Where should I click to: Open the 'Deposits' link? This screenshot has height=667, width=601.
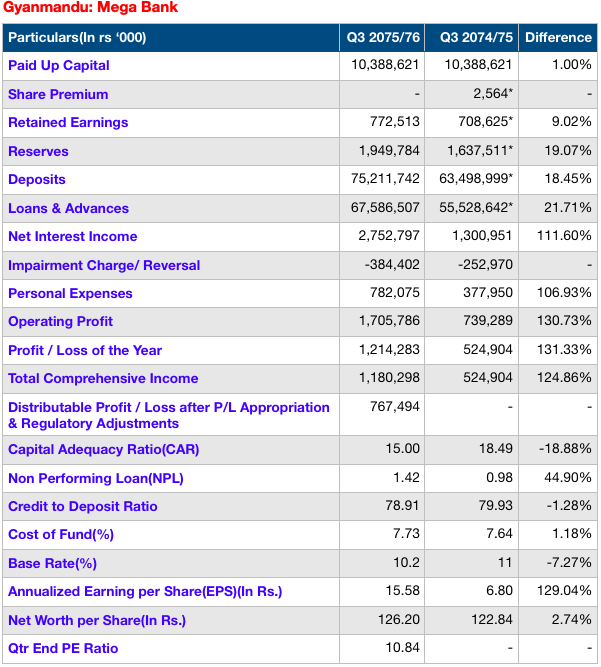37,180
